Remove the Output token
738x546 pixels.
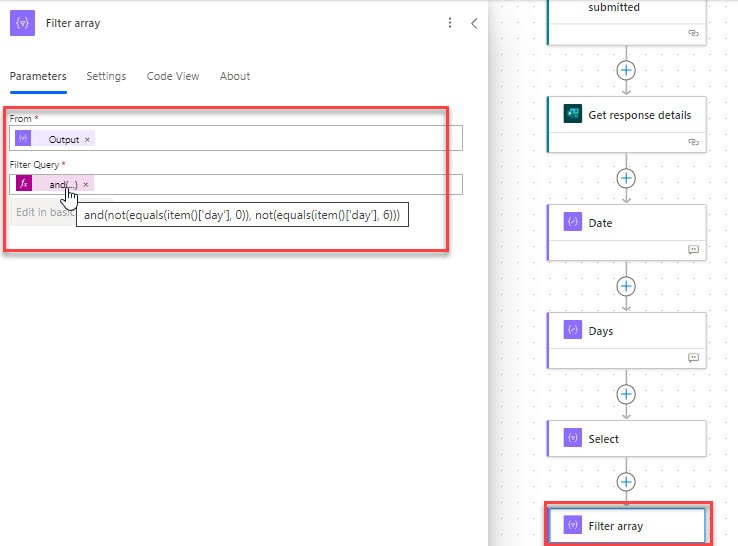87,140
